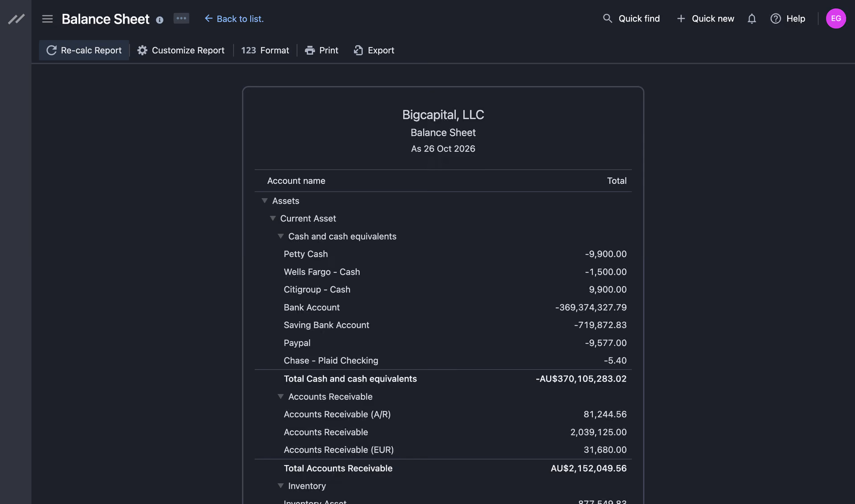
Task: Collapse the Assets section
Action: click(265, 201)
